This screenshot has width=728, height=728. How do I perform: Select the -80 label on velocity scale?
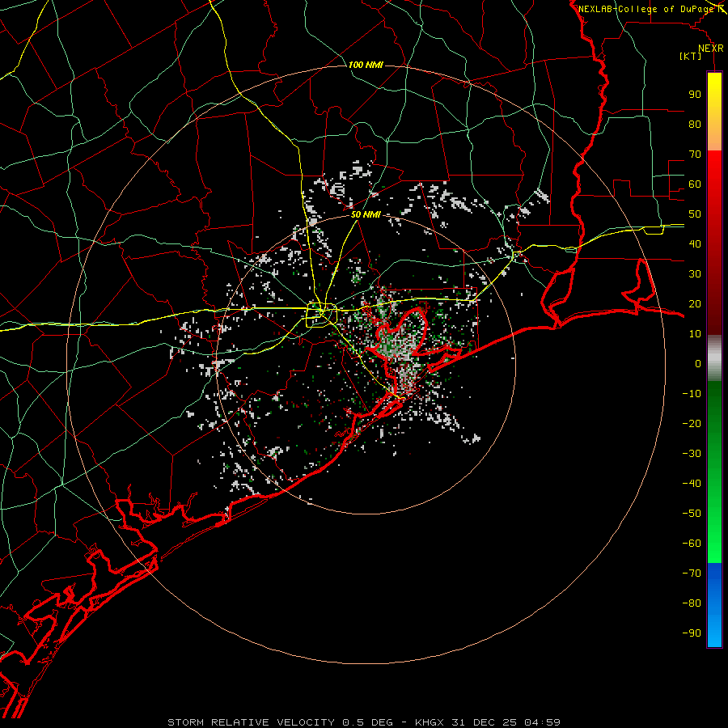point(692,603)
